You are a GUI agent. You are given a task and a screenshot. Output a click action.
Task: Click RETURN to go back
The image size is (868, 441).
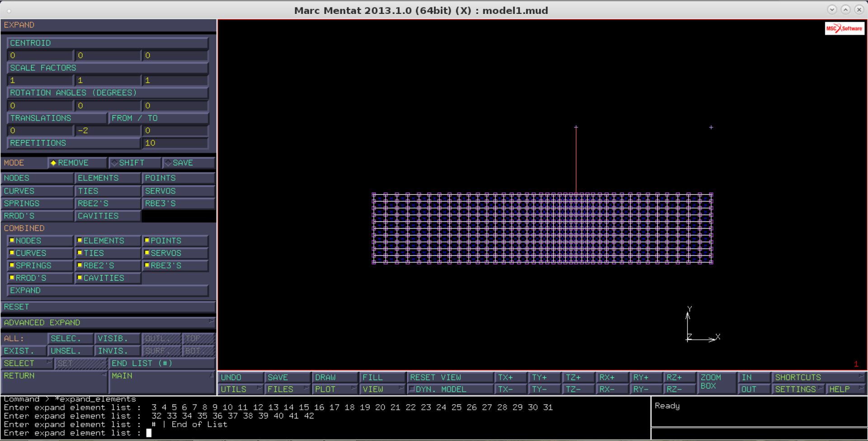pos(54,382)
